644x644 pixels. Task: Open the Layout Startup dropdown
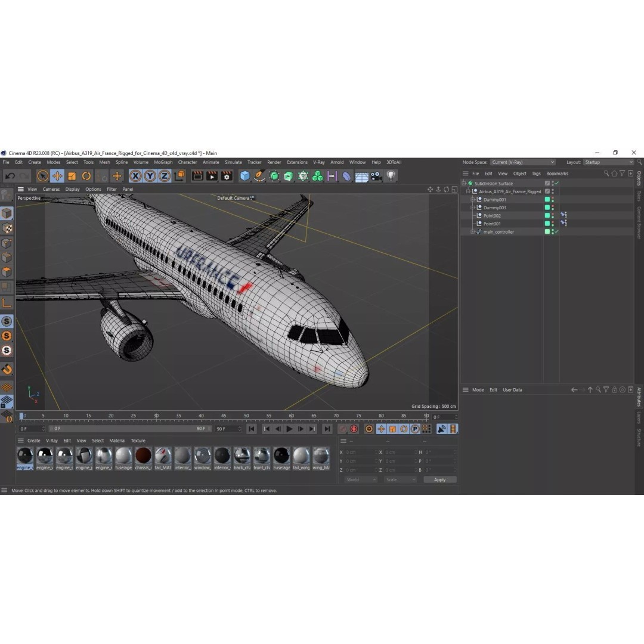pyautogui.click(x=609, y=162)
